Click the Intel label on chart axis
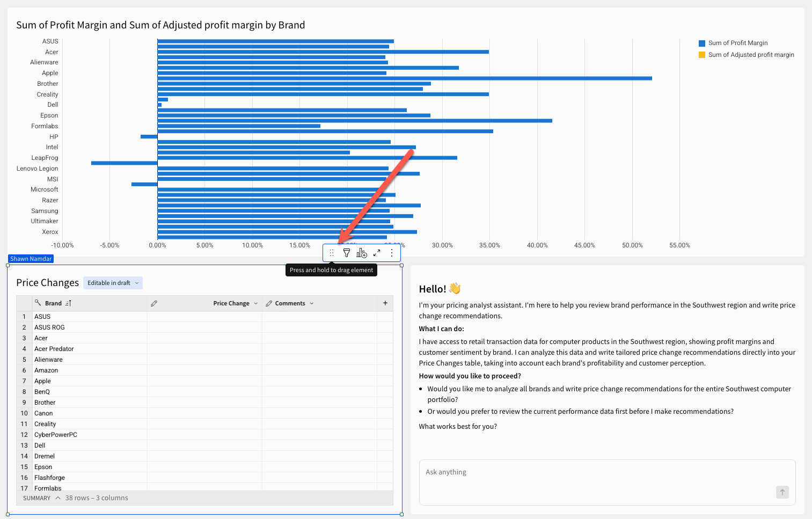The height and width of the screenshot is (519, 812). pos(52,147)
